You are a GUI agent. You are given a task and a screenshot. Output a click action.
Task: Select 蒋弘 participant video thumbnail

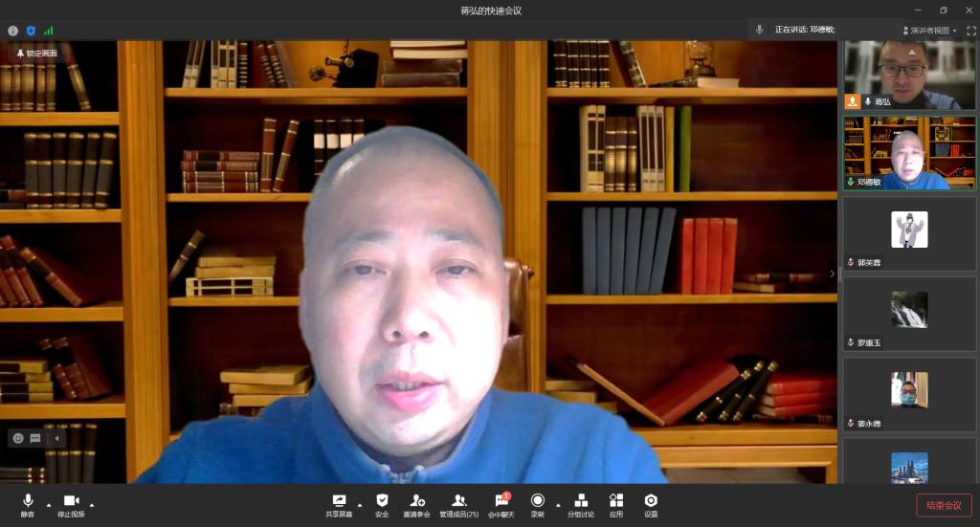909,75
